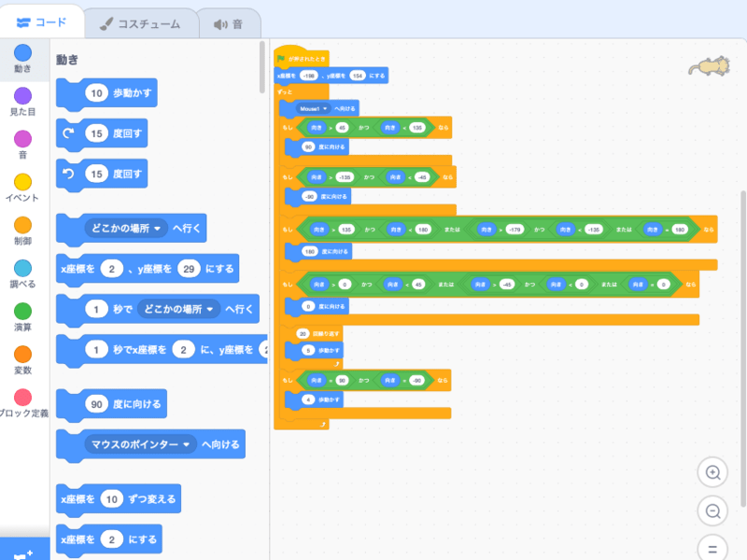Select the pink ブロック定義 category

23,398
